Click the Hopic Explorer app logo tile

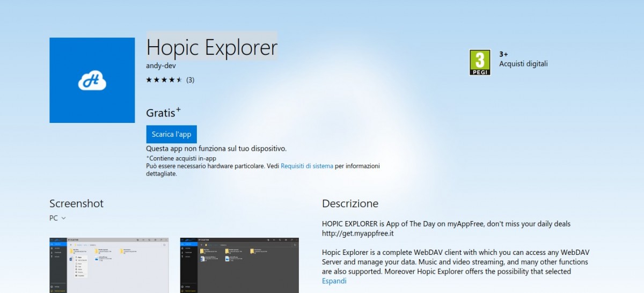click(x=92, y=80)
